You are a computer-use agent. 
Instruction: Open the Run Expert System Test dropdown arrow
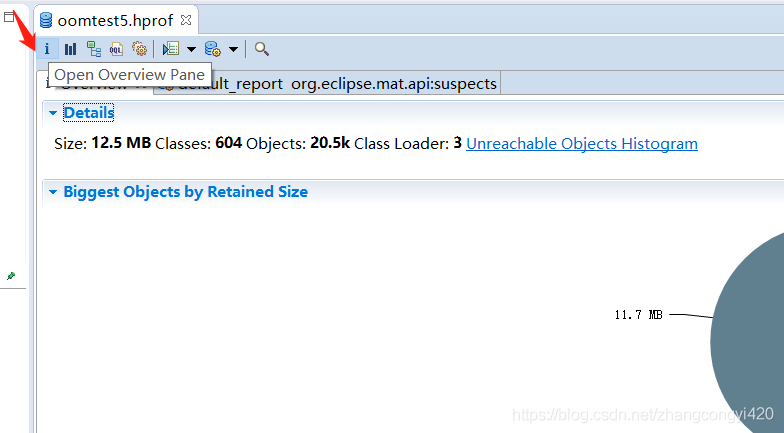coord(191,50)
